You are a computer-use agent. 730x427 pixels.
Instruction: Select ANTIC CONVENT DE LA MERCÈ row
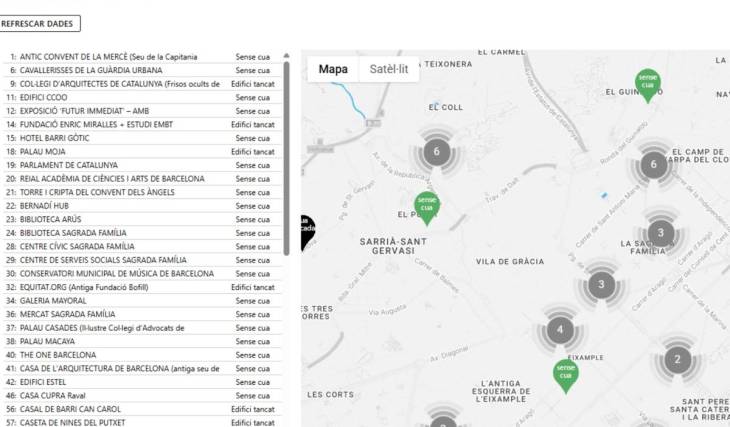point(142,57)
